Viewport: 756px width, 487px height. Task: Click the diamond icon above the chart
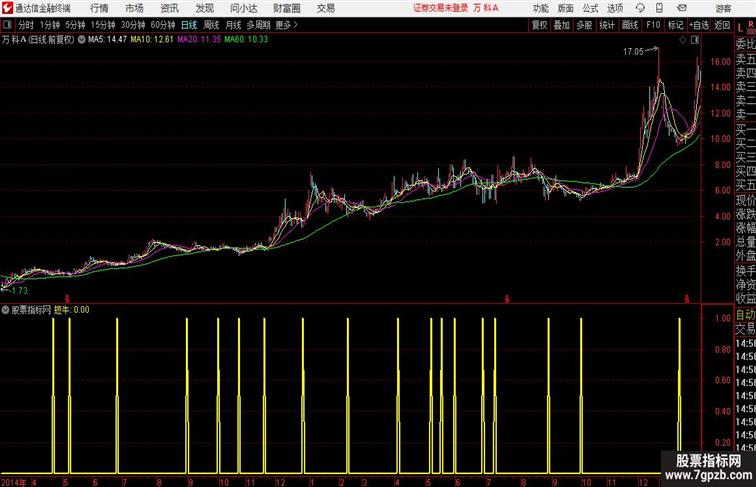click(x=683, y=40)
